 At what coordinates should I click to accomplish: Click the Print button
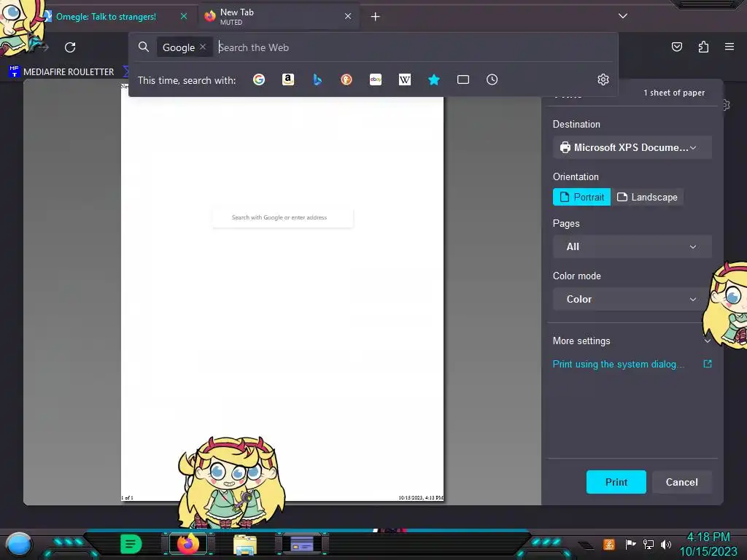[x=616, y=482]
